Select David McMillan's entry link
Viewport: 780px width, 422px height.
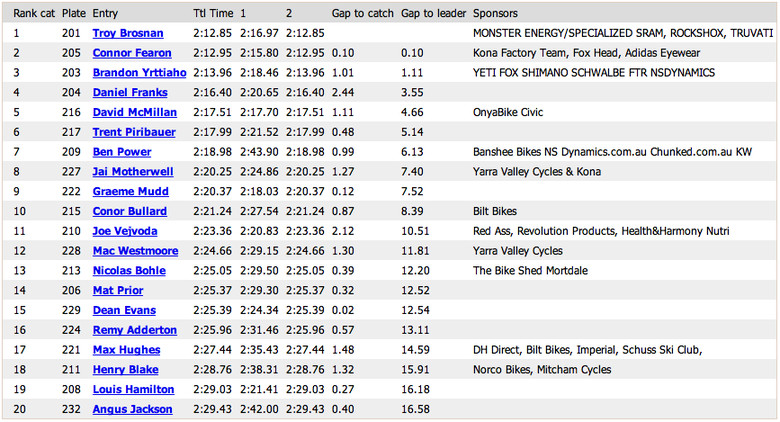(134, 112)
